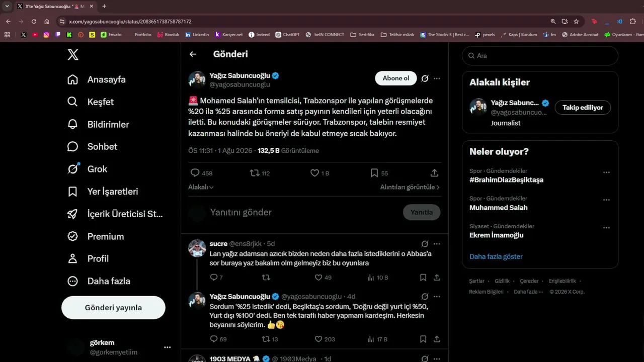This screenshot has height=362, width=644.
Task: Click the browser home button
Action: (x=47, y=22)
